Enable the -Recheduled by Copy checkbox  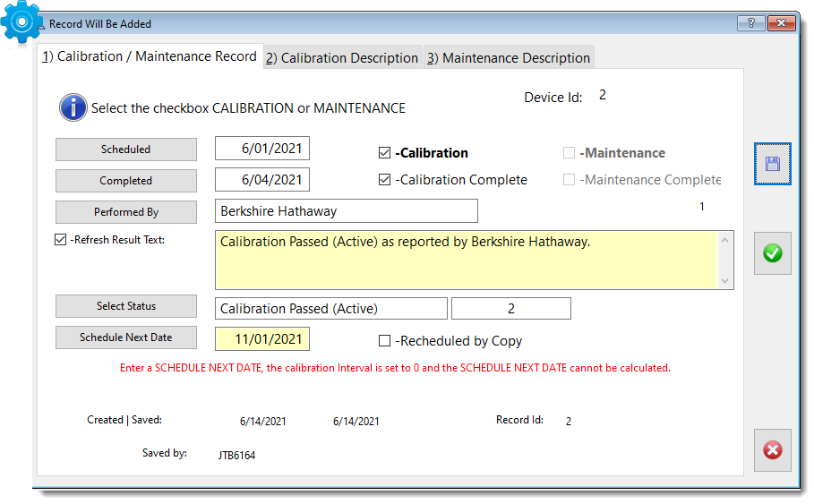[x=385, y=340]
